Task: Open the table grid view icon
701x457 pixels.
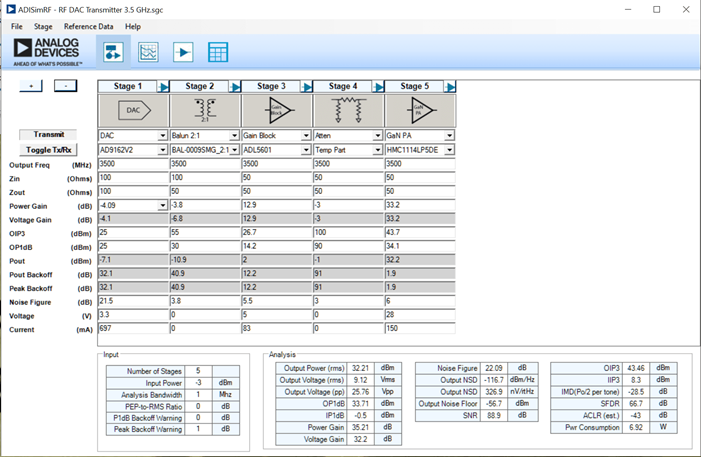Action: 218,52
